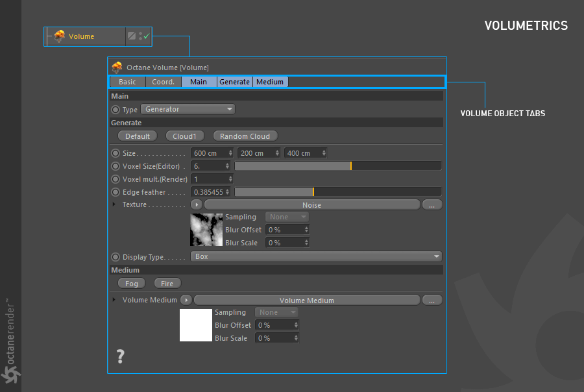584x392 pixels.
Task: Click the Octane Volume header icon
Action: [117, 67]
